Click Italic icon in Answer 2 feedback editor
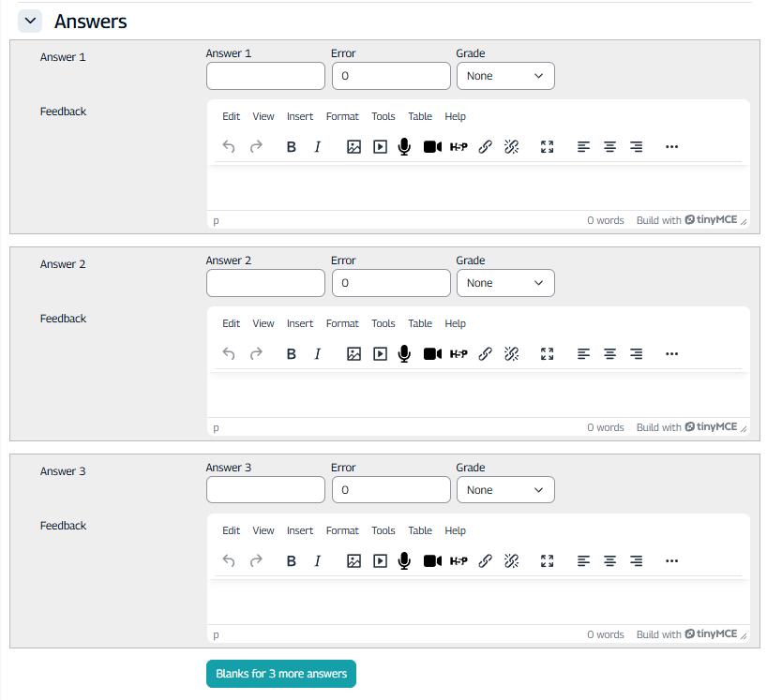Viewport: 767px width, 700px height. (x=318, y=354)
